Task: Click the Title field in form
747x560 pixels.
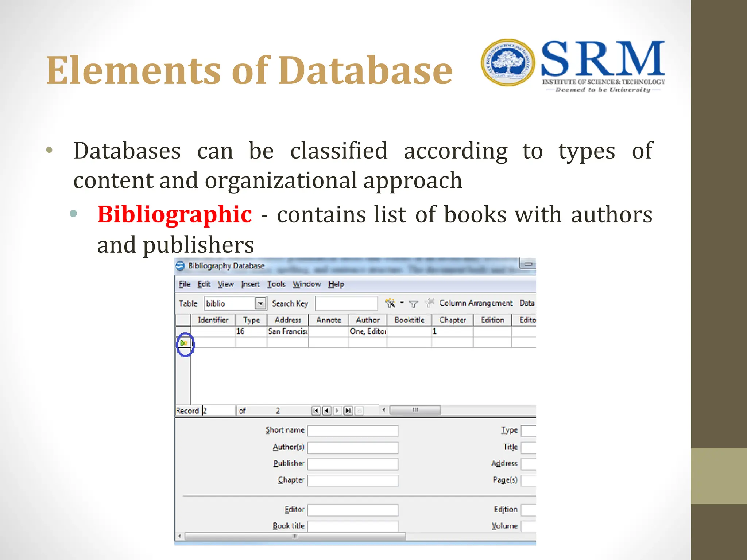Action: click(529, 447)
